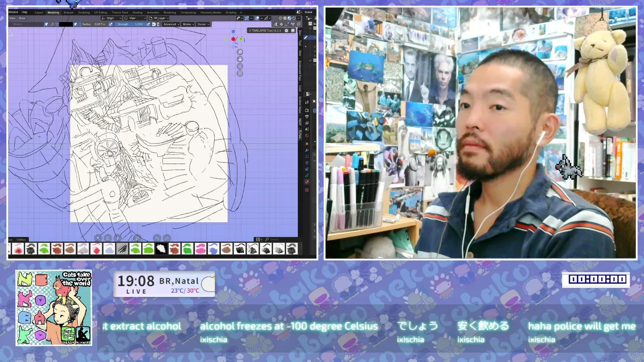
Task: Open the NijiGP sidebar tab
Action: pyautogui.click(x=300, y=121)
